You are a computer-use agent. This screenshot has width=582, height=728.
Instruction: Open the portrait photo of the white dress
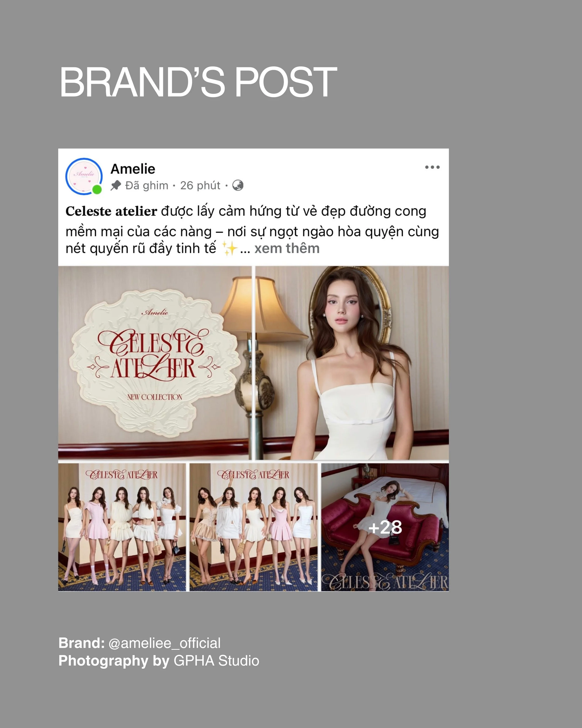point(352,363)
